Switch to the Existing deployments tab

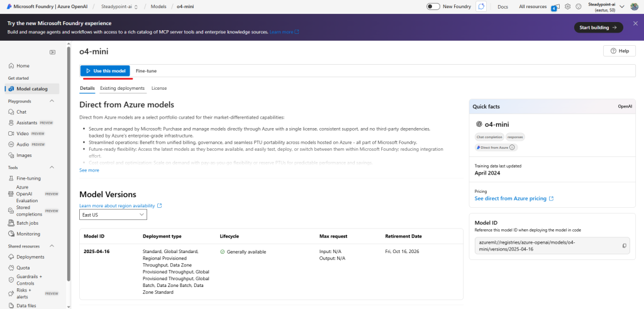[122, 89]
